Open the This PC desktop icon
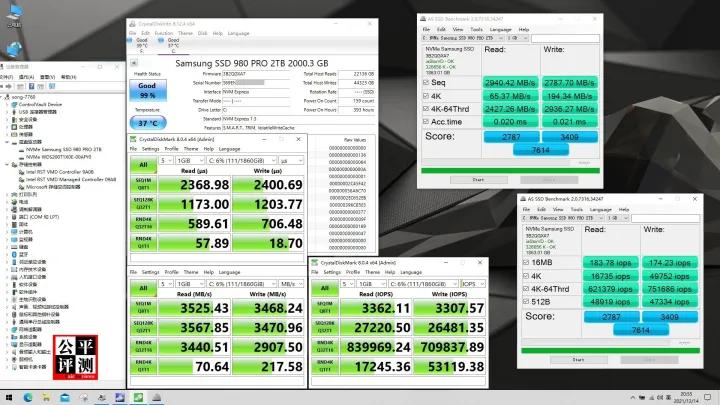 point(14,14)
